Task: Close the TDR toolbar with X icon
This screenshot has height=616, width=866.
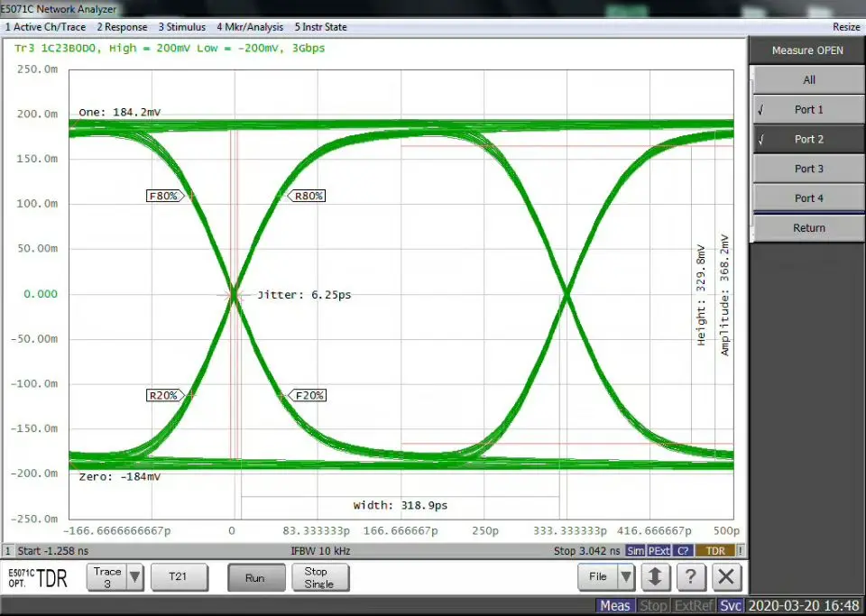Action: click(726, 577)
